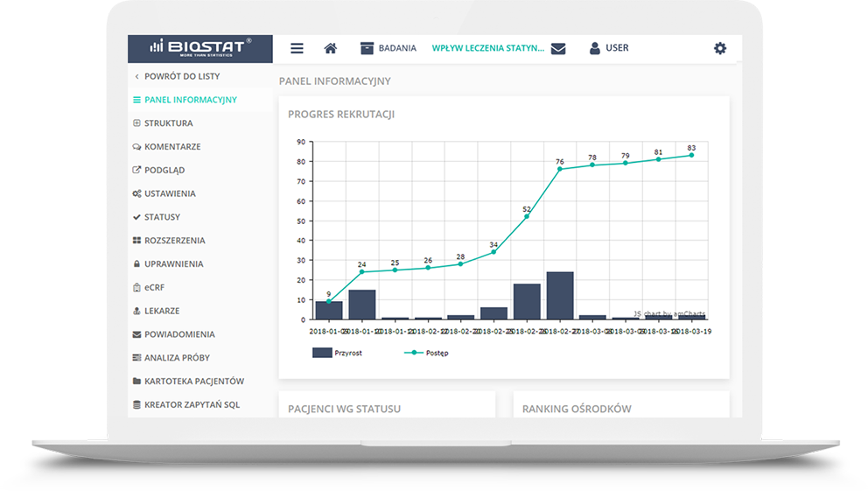Go back via POWRÓT DO LISTY
The image size is (868, 491).
(x=181, y=76)
